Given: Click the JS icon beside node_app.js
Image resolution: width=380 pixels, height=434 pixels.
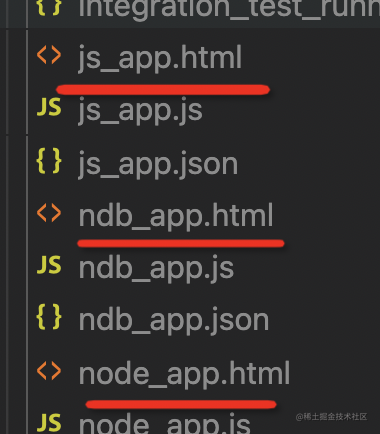Looking at the screenshot, I should 49,423.
